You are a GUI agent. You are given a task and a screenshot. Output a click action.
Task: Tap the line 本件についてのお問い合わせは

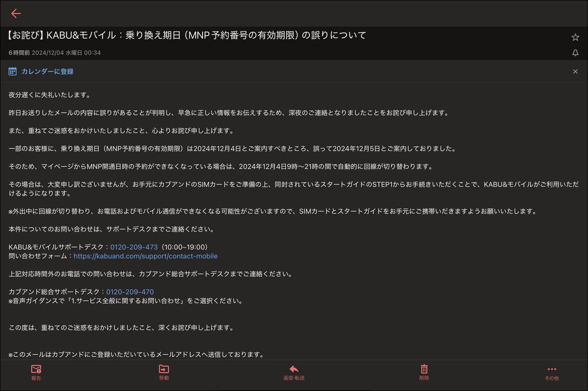point(111,229)
